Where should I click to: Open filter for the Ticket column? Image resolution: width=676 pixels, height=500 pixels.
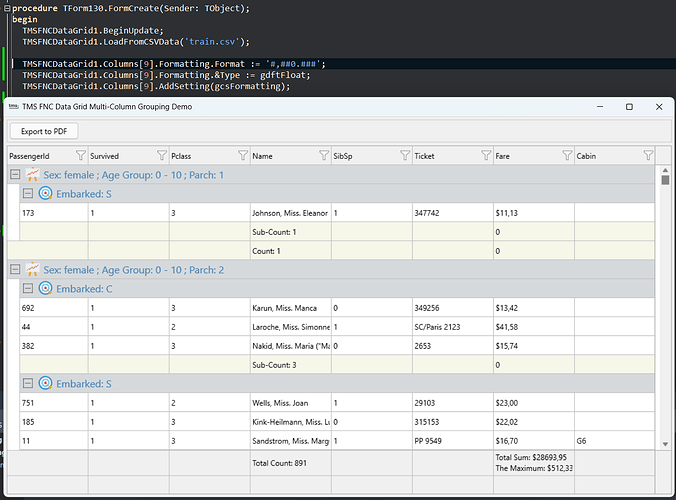485,155
